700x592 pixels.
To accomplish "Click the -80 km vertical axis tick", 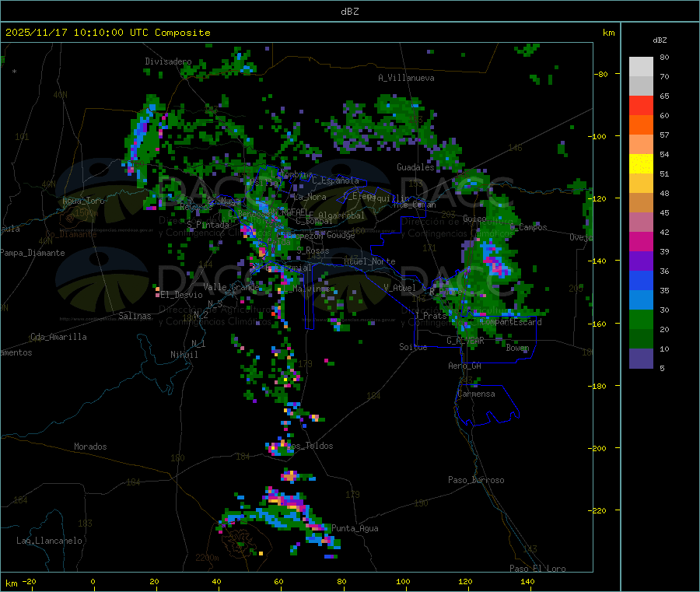I will click(x=601, y=74).
